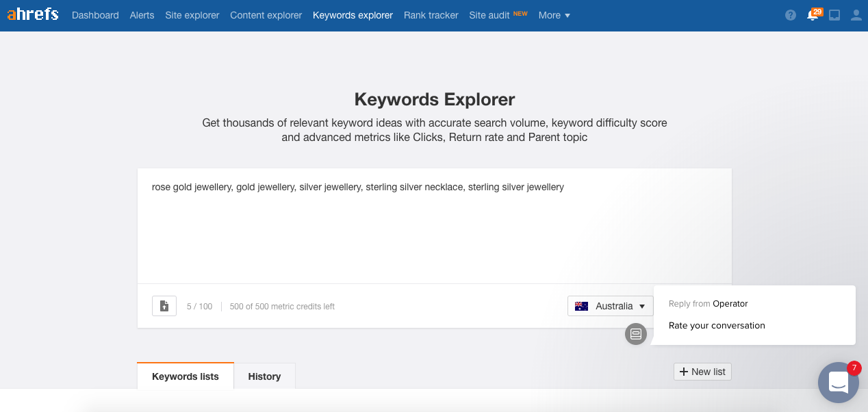Open the notifications bell with 29 badge

[x=813, y=14]
